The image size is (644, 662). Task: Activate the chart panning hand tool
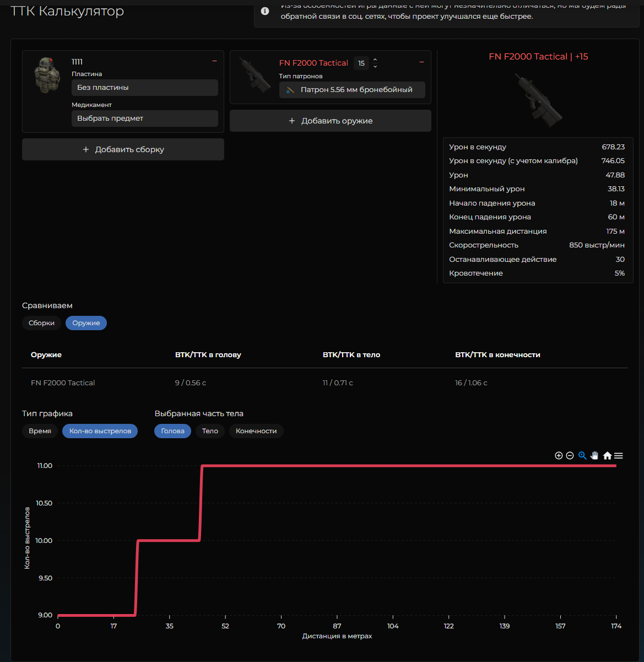coord(594,455)
